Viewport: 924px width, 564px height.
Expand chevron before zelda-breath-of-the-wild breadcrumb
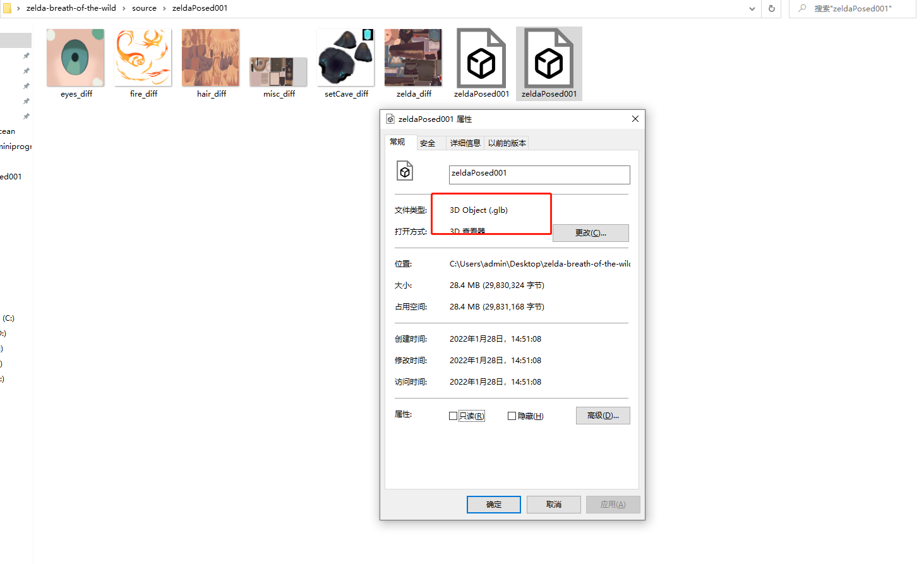(18, 8)
